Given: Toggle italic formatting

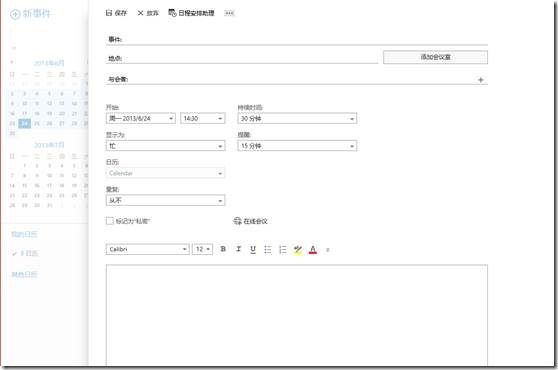Looking at the screenshot, I should (x=238, y=249).
